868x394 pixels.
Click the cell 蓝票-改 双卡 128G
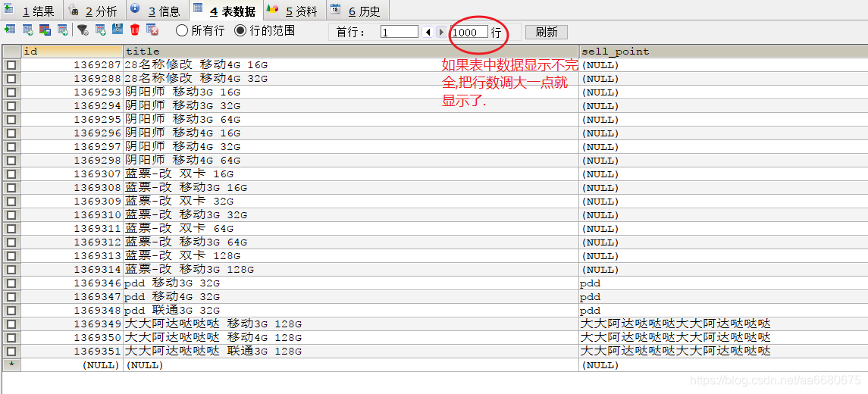click(351, 256)
